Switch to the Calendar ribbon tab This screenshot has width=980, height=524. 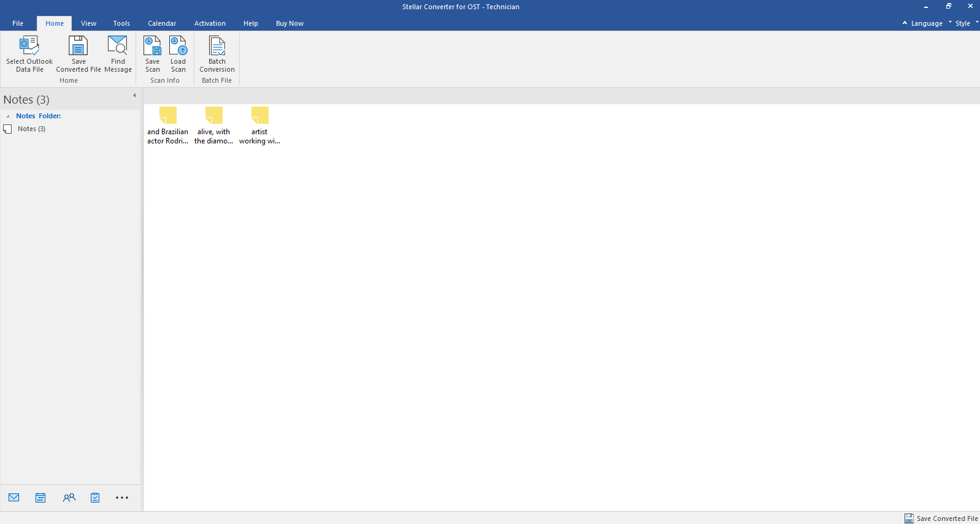[x=162, y=23]
